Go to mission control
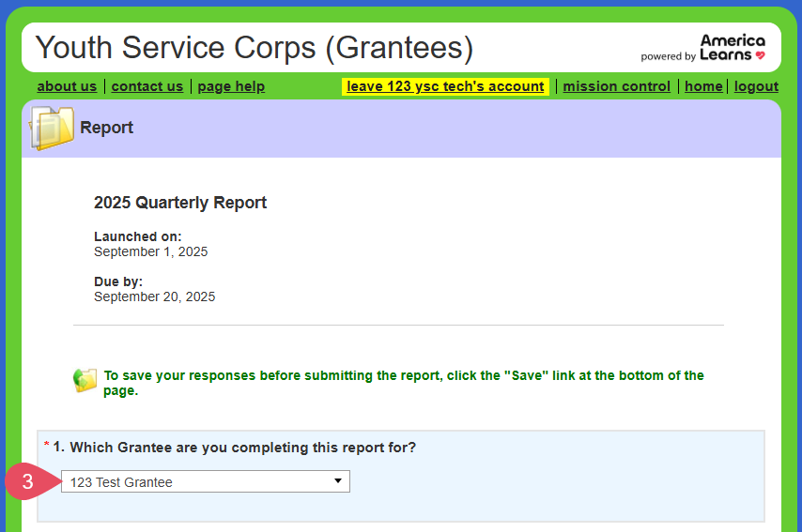 tap(617, 86)
